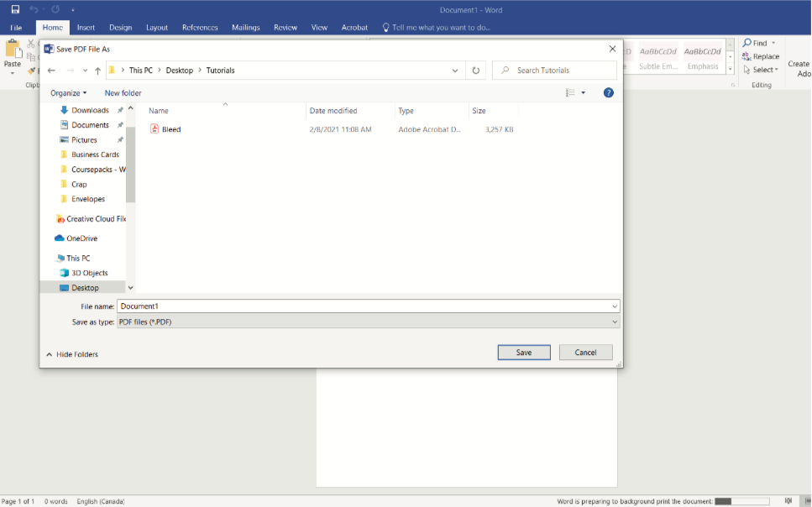812x507 pixels.
Task: Switch to the Insert ribbon tab
Action: (86, 28)
